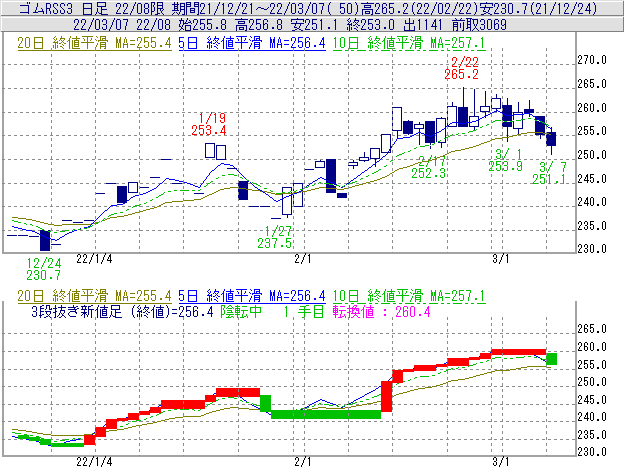Click the 1/27 237.5 low label
This screenshot has height=475, width=624.
pyautogui.click(x=275, y=237)
